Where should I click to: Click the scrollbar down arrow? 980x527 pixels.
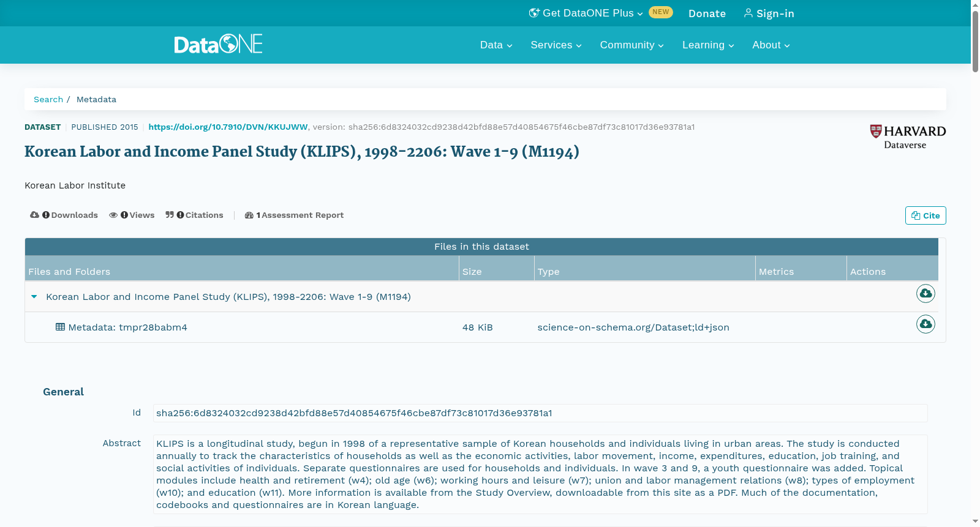tap(975, 521)
